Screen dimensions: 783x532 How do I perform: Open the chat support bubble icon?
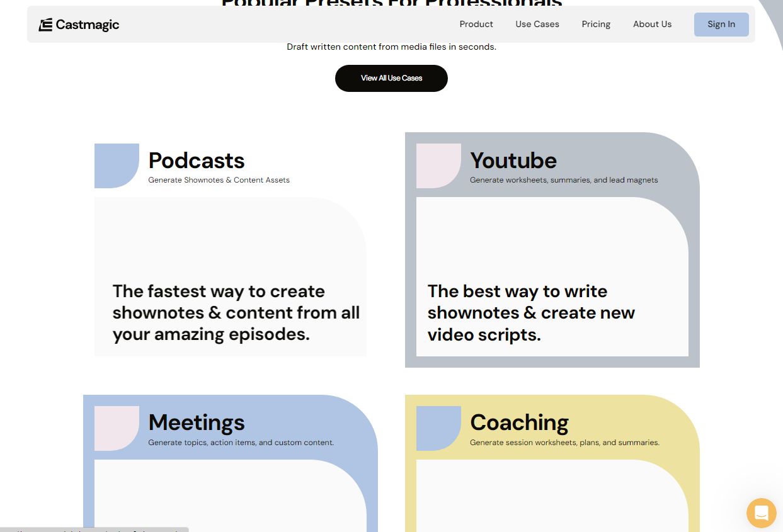click(x=761, y=512)
